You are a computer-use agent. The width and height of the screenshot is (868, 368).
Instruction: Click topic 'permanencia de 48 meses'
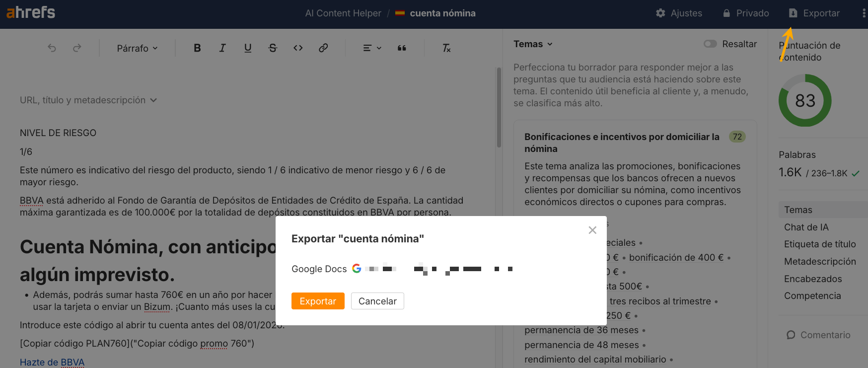pyautogui.click(x=581, y=345)
